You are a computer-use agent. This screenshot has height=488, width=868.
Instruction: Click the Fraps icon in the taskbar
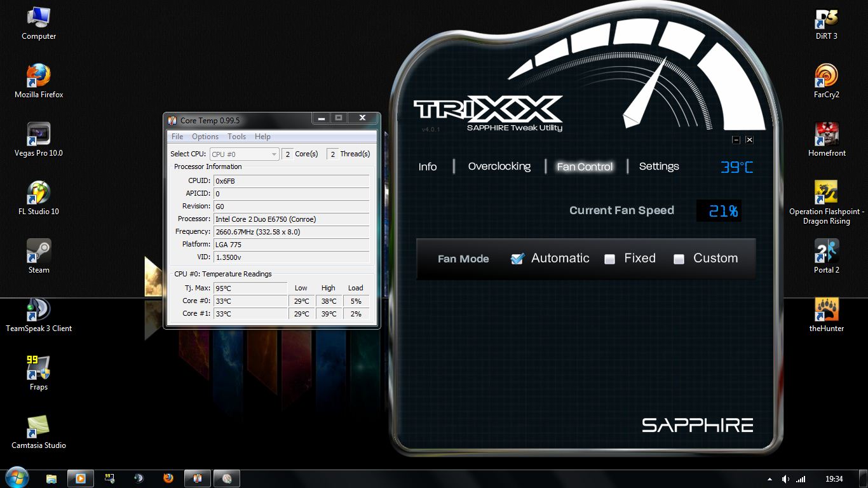(109, 478)
